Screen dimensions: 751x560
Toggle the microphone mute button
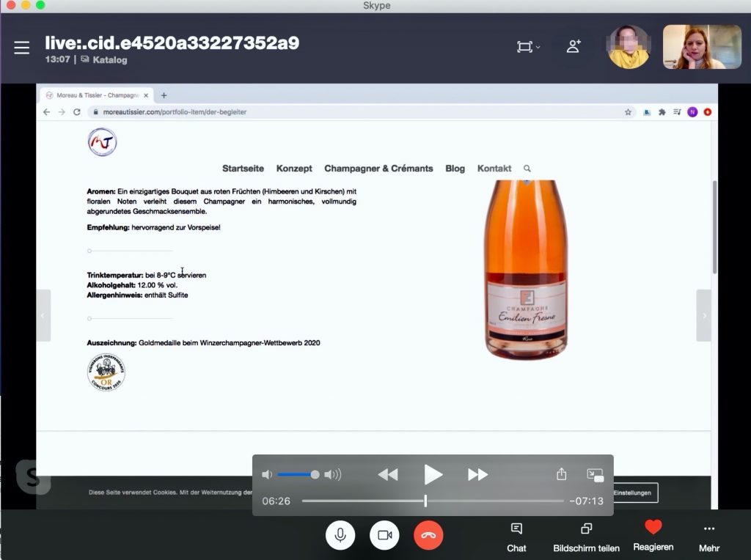(x=340, y=535)
